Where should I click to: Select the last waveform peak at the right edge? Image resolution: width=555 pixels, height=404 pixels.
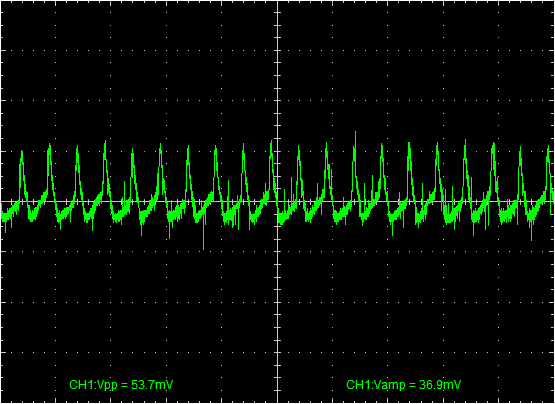pyautogui.click(x=548, y=147)
